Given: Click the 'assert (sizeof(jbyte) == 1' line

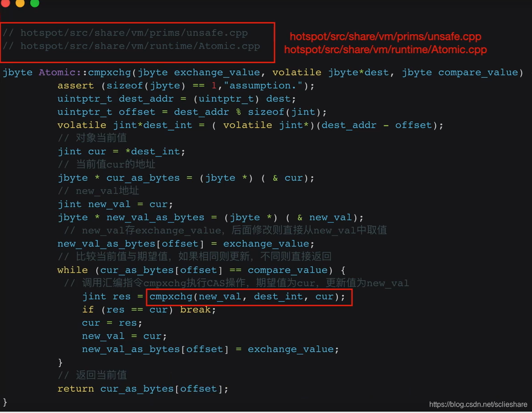Looking at the screenshot, I should tap(186, 86).
